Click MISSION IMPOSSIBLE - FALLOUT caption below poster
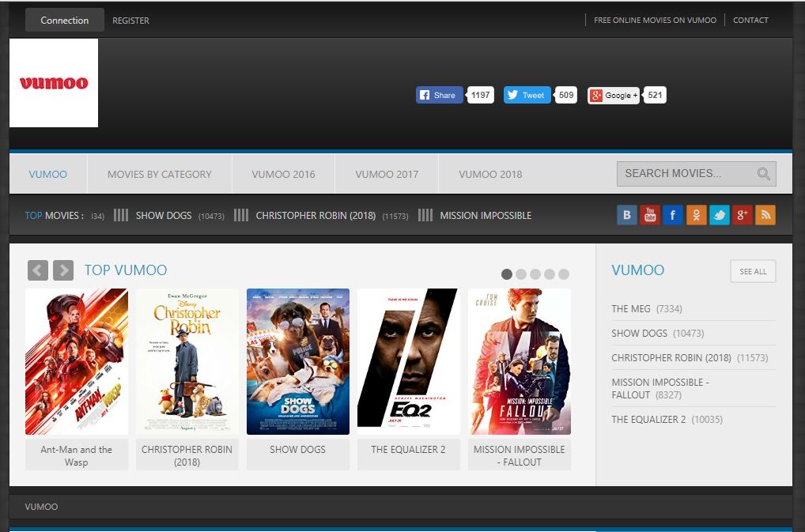The image size is (805, 532). pyautogui.click(x=520, y=455)
